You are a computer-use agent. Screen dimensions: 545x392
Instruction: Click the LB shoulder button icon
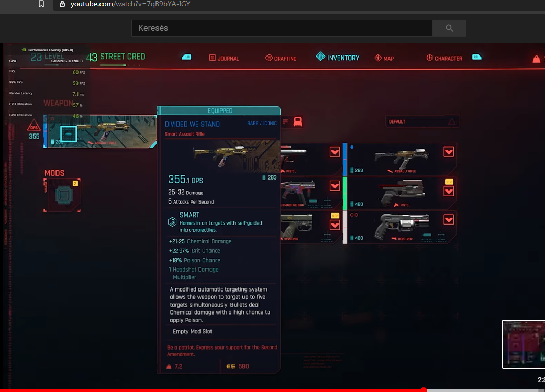click(187, 57)
